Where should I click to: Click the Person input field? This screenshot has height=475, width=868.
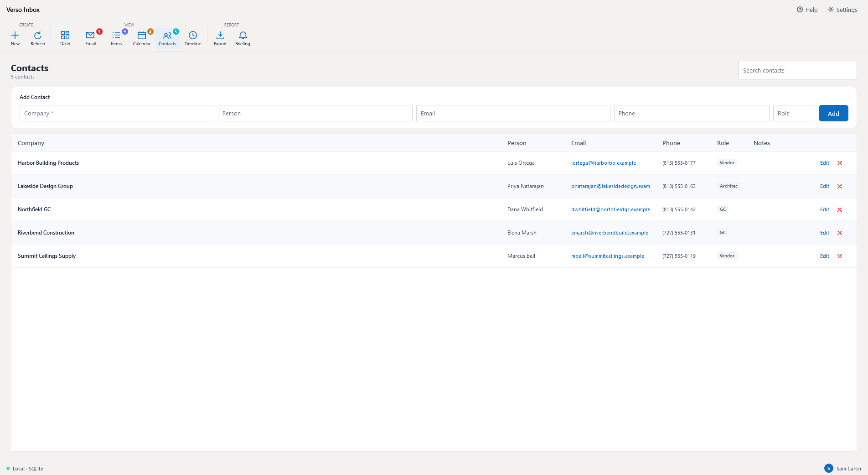tap(315, 113)
